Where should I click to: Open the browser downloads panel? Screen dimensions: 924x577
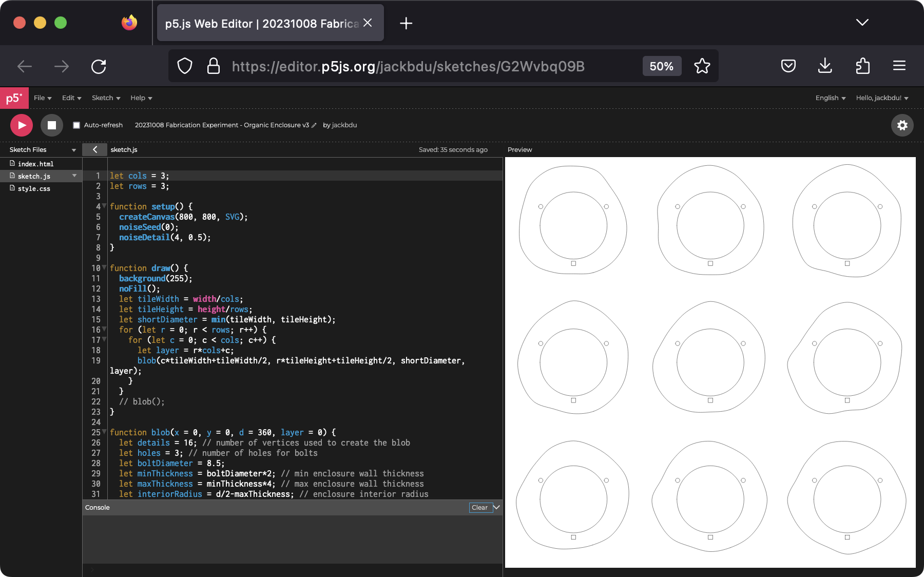coord(824,66)
